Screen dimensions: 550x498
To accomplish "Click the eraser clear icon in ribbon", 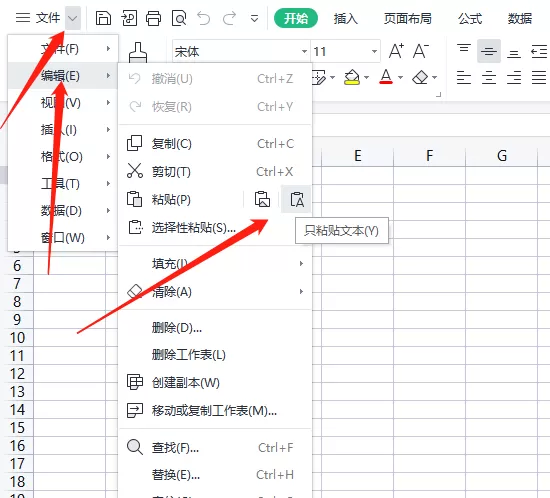I will click(420, 77).
